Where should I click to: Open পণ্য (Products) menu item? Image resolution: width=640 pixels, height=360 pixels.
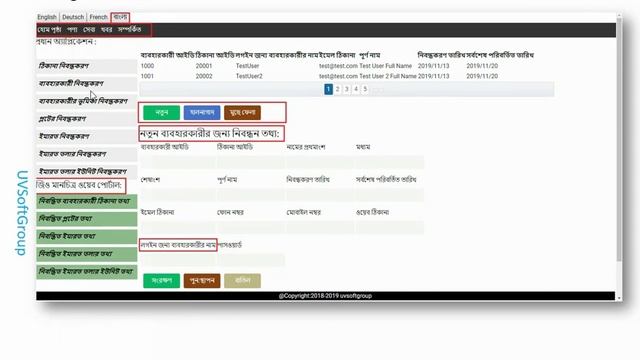pyautogui.click(x=72, y=30)
